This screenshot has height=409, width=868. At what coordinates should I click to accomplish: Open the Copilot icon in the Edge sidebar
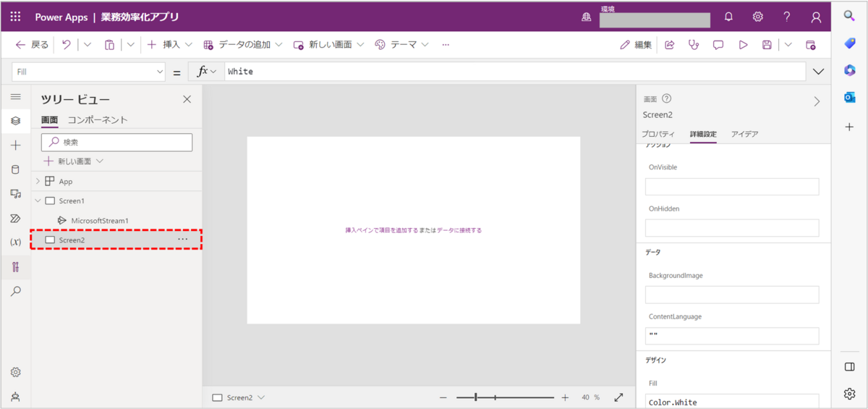(850, 70)
